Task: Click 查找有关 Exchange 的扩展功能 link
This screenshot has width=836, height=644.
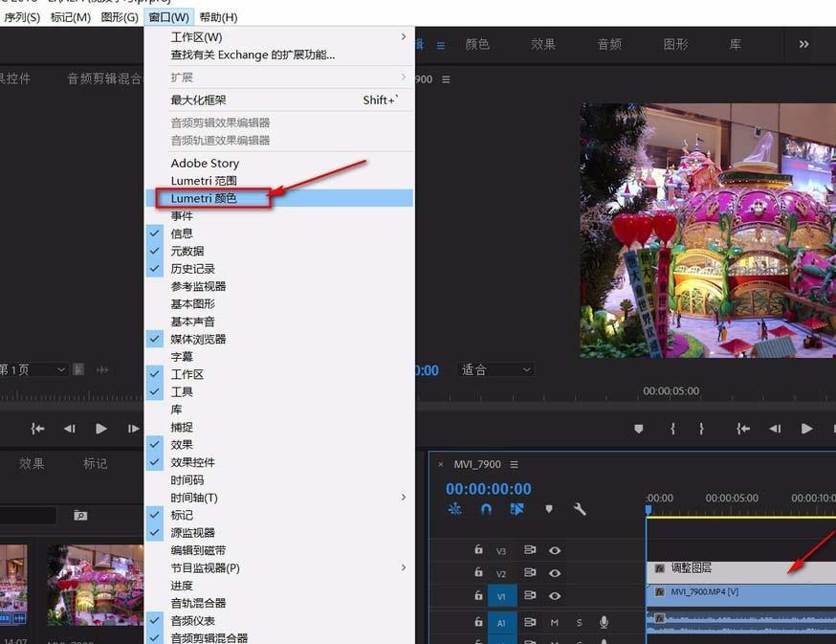Action: tap(253, 55)
